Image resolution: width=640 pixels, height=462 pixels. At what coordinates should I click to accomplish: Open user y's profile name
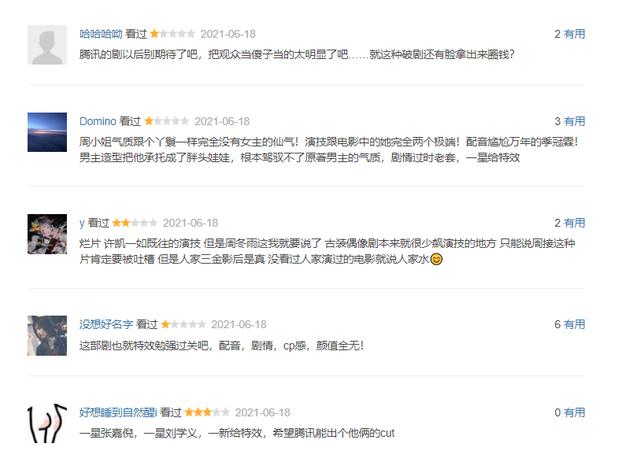(82, 223)
